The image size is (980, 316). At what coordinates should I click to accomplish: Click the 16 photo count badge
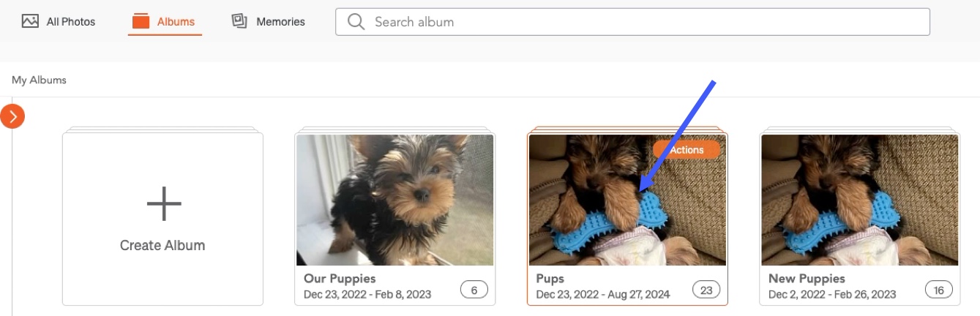(x=939, y=290)
